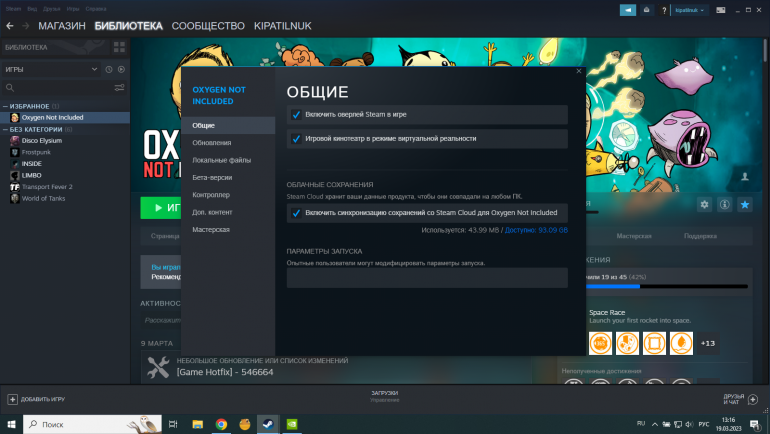The height and width of the screenshot is (434, 770).
Task: Disable Steam Cloud save synchronization checkbox
Action: [296, 213]
